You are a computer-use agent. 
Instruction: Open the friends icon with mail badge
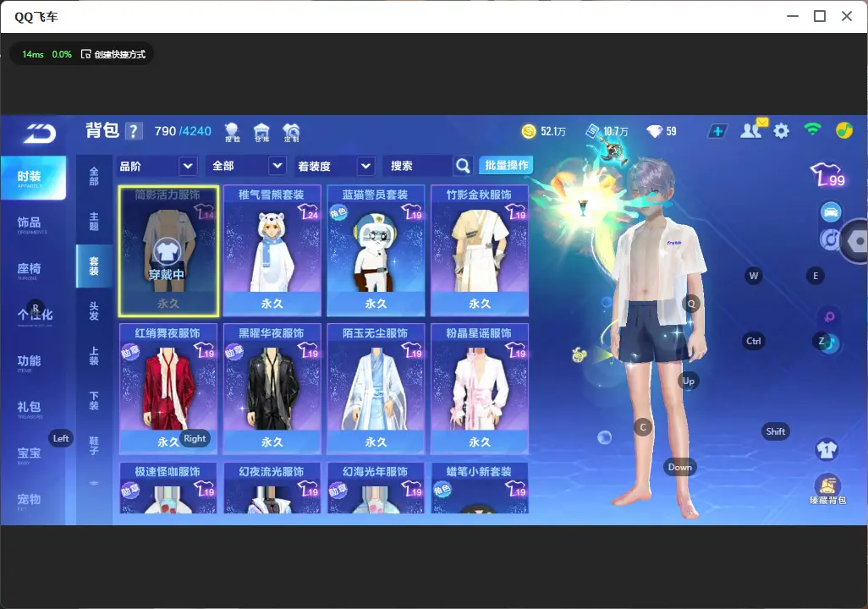753,129
